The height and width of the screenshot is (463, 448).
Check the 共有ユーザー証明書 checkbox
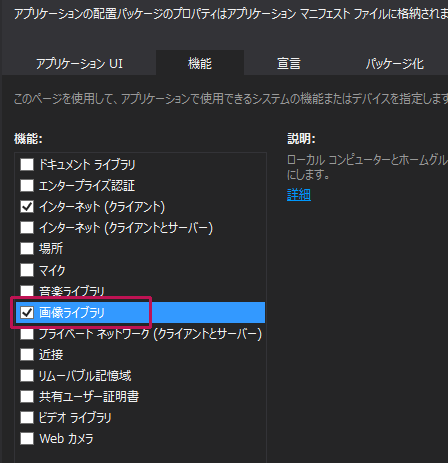click(27, 396)
